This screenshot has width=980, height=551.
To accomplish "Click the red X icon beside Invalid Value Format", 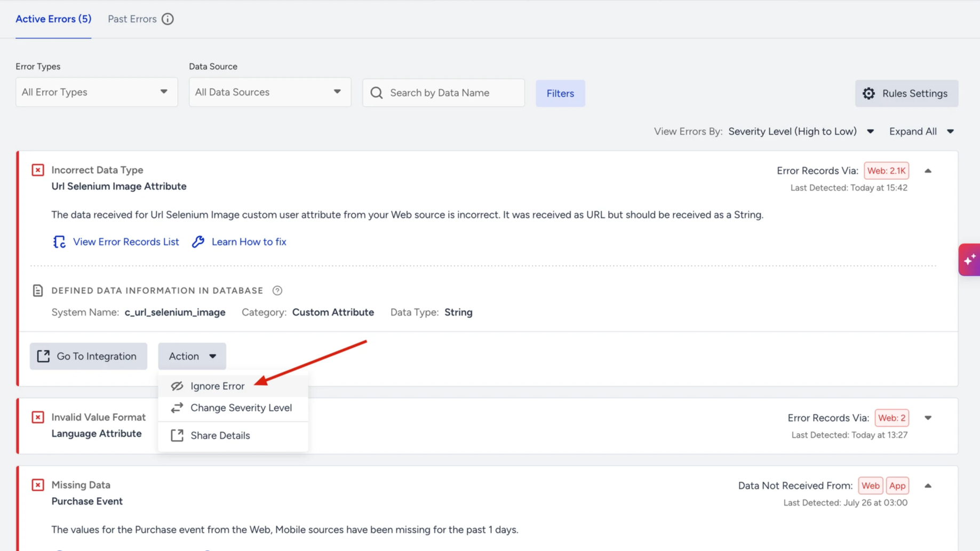I will tap(38, 417).
